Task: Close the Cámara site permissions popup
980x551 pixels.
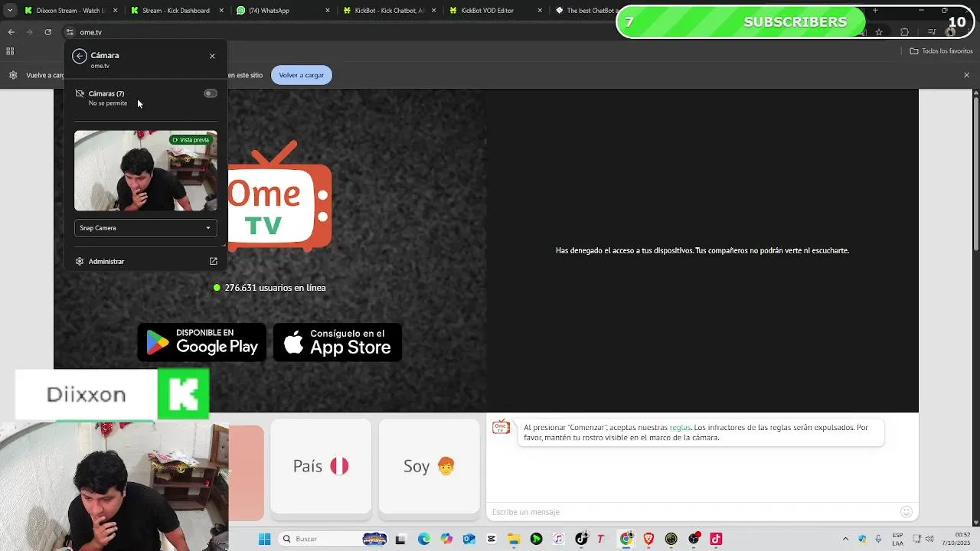Action: [212, 56]
